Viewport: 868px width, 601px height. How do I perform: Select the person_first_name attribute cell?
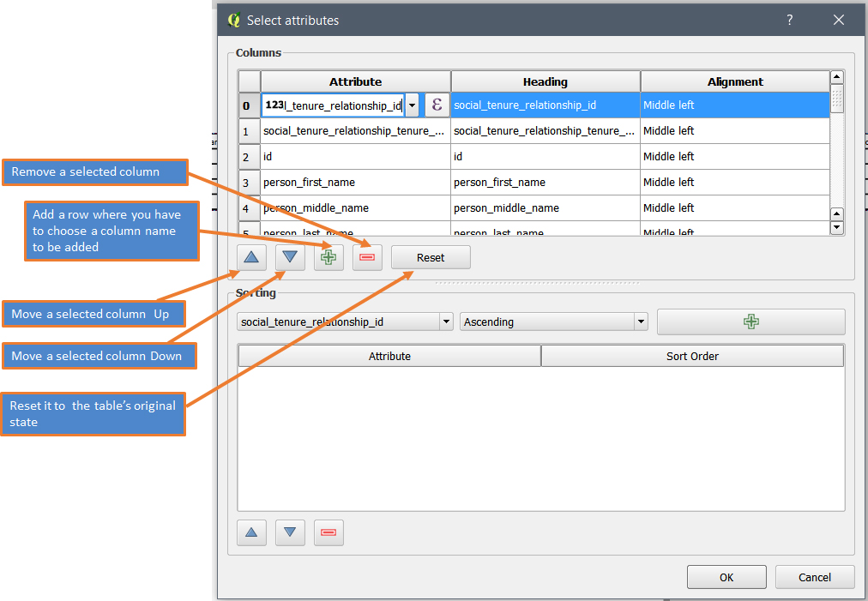tap(355, 183)
